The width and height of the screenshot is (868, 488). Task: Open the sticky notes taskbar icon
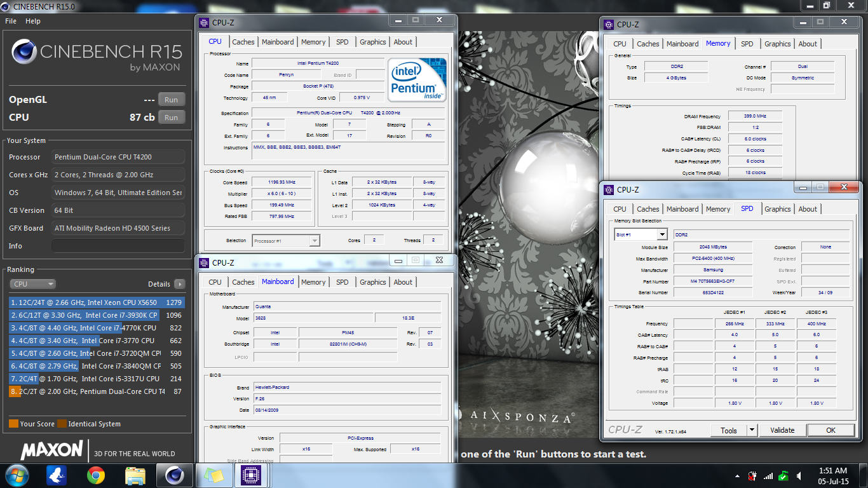[x=214, y=475]
